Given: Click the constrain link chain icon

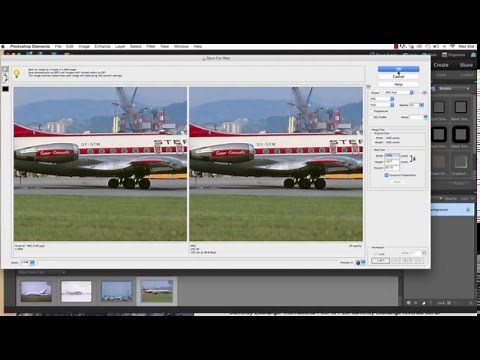Looking at the screenshot, I should click(x=413, y=159).
